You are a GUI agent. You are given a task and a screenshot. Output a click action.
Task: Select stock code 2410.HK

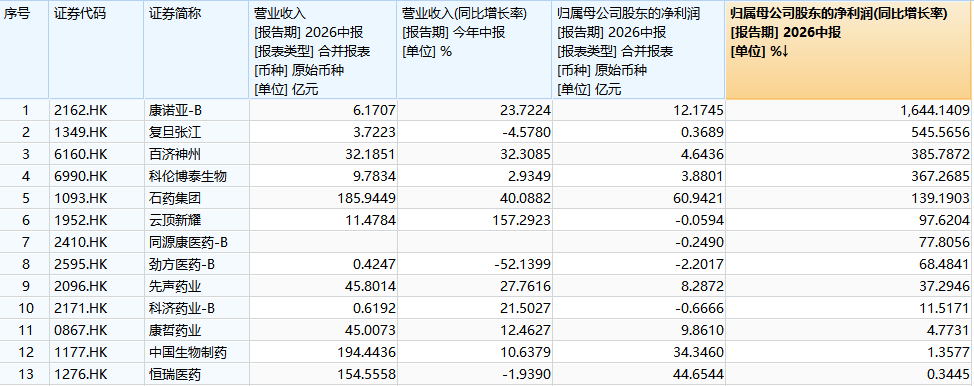(81, 242)
